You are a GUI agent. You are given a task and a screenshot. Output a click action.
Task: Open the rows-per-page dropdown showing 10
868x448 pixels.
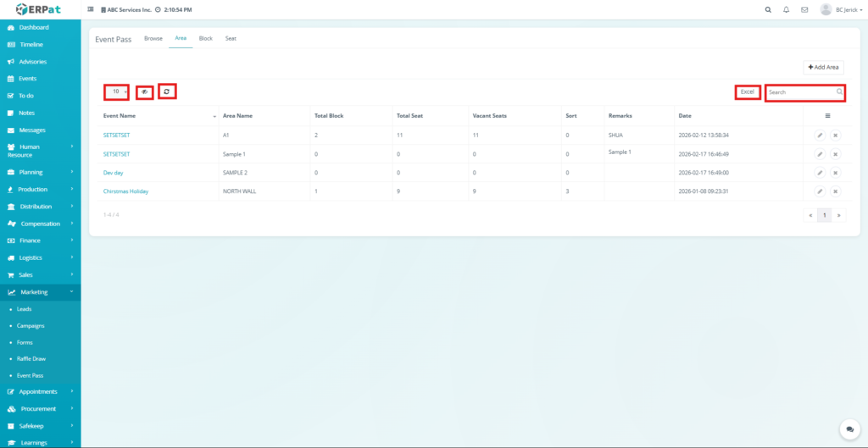pyautogui.click(x=117, y=91)
